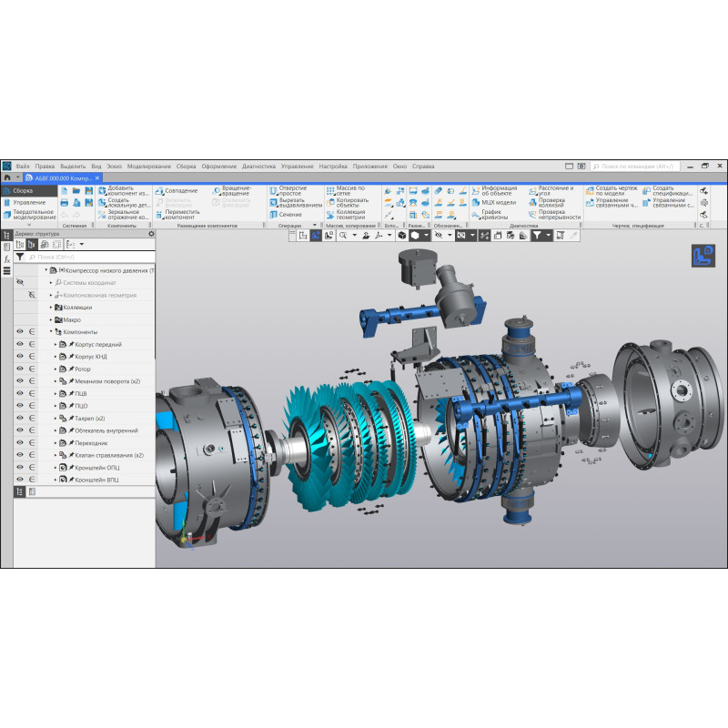
Task: Toggle visibility eye for Переходник
Action: (20, 442)
